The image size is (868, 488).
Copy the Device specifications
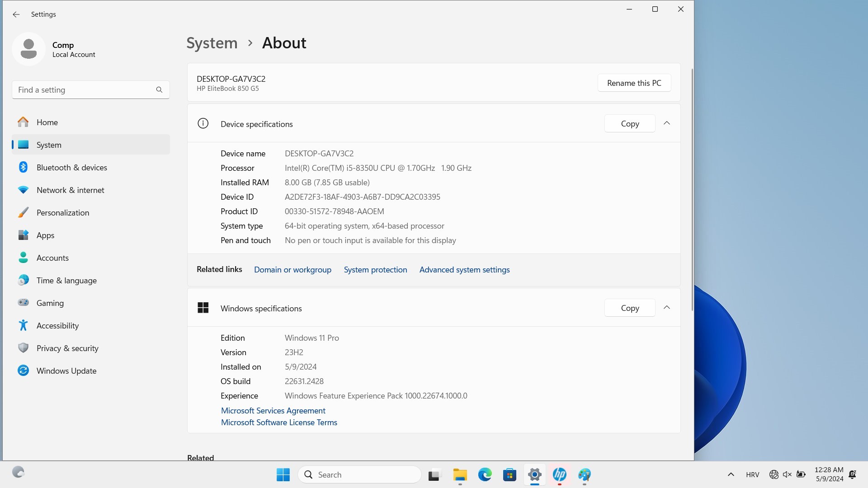point(630,123)
